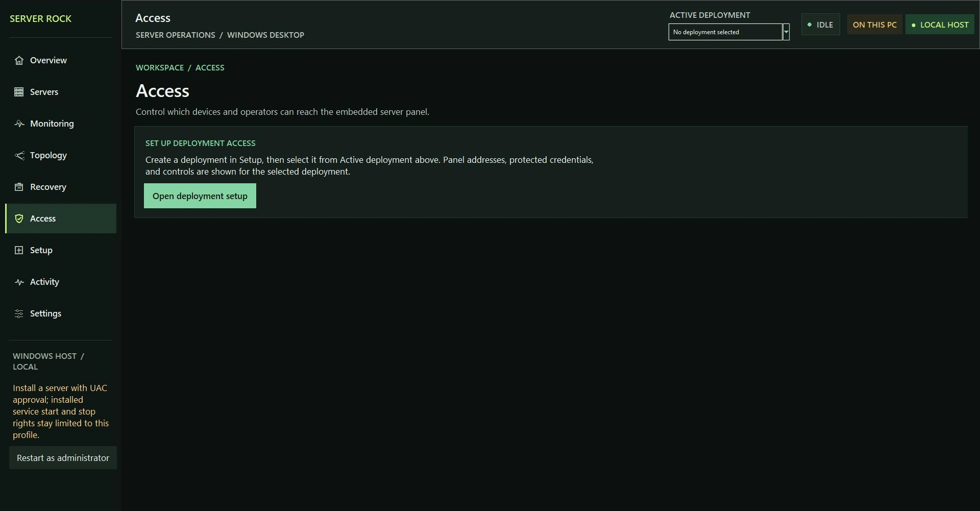Open the Overview page label
This screenshot has width=980, height=511.
pos(48,60)
